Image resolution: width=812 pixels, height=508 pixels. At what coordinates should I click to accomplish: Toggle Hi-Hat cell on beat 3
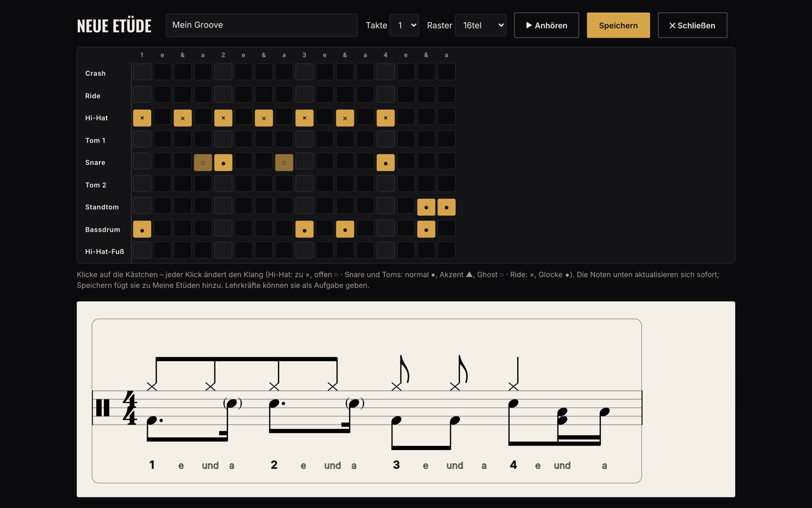point(304,118)
